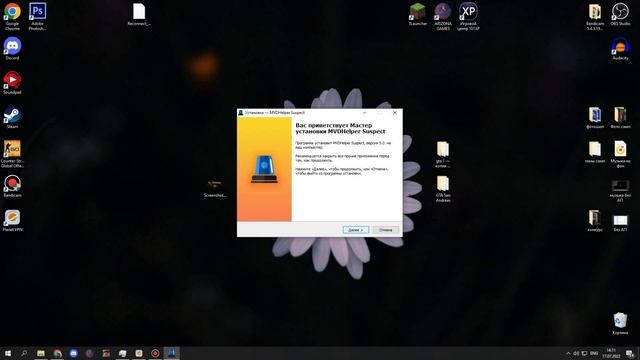Minimize the MVDHelper Suspect setup window
Viewport: 640px width, 360px height.
pos(364,113)
